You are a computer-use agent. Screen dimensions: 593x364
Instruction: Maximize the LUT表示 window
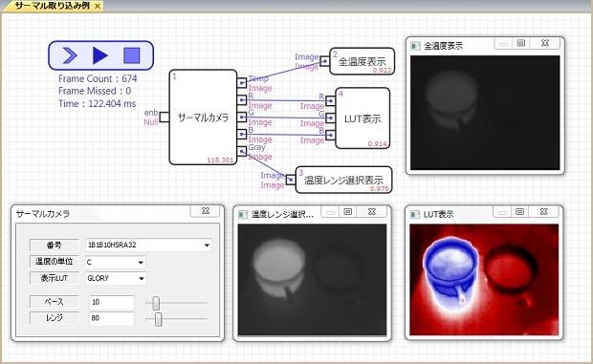520,212
